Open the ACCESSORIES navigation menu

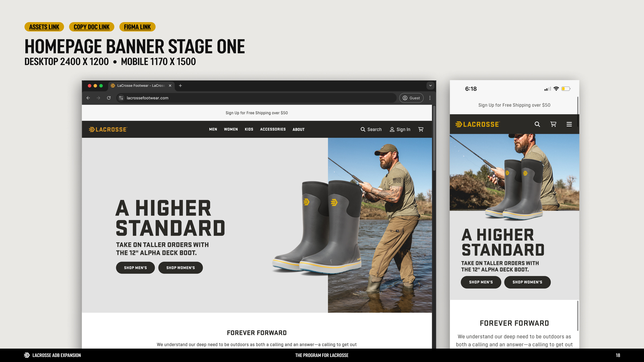(x=273, y=129)
